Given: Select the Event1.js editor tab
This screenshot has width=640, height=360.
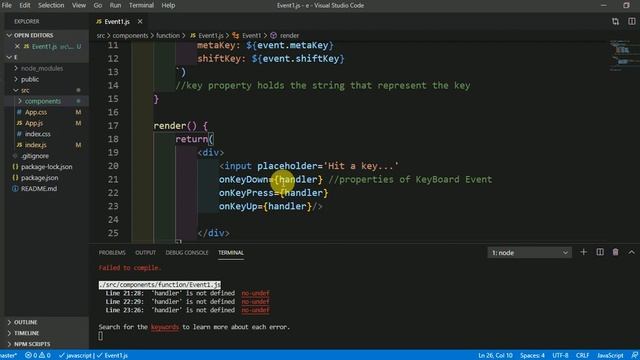Looking at the screenshot, I should pyautogui.click(x=117, y=21).
